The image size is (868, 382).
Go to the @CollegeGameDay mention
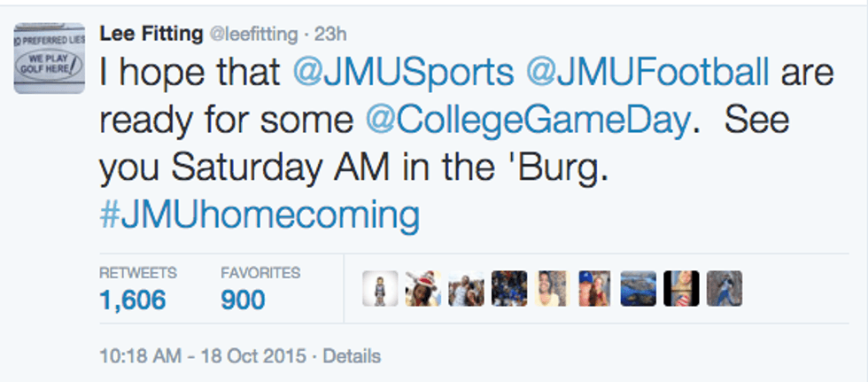point(526,121)
